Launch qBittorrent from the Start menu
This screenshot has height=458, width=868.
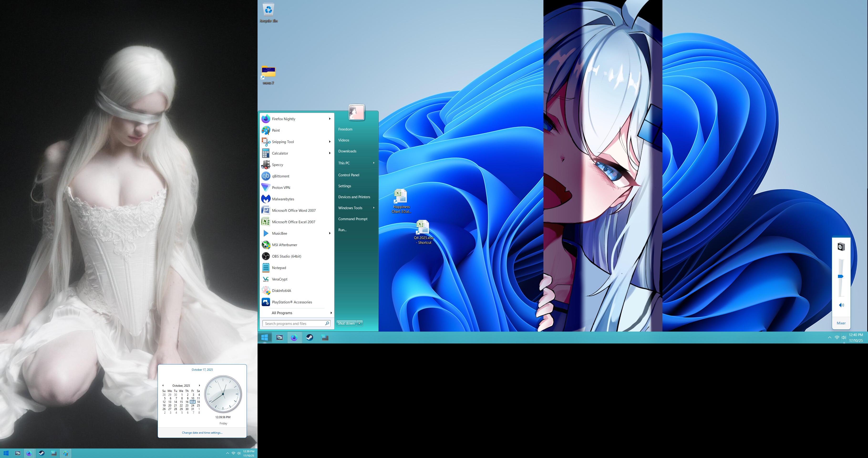[x=280, y=176]
